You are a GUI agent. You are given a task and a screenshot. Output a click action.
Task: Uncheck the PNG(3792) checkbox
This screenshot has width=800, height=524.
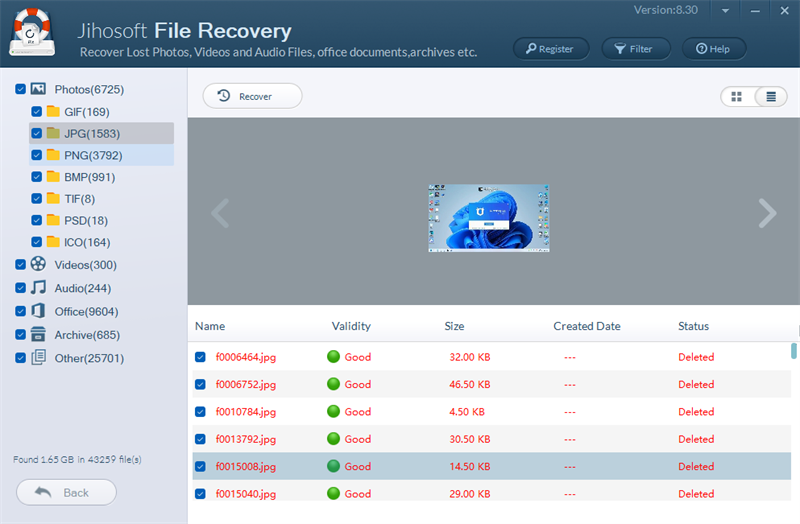(36, 155)
